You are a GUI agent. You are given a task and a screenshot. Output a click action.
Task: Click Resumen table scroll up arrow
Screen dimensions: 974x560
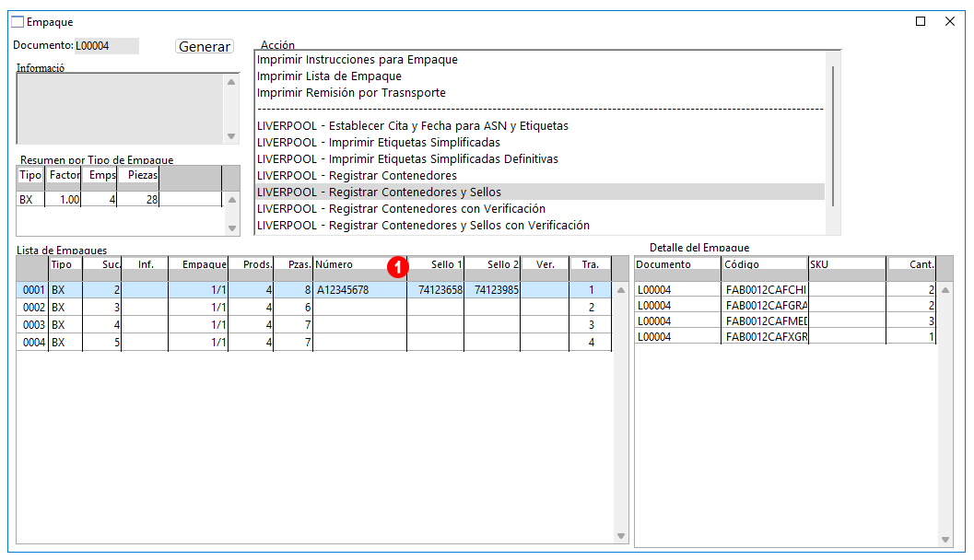[x=231, y=199]
